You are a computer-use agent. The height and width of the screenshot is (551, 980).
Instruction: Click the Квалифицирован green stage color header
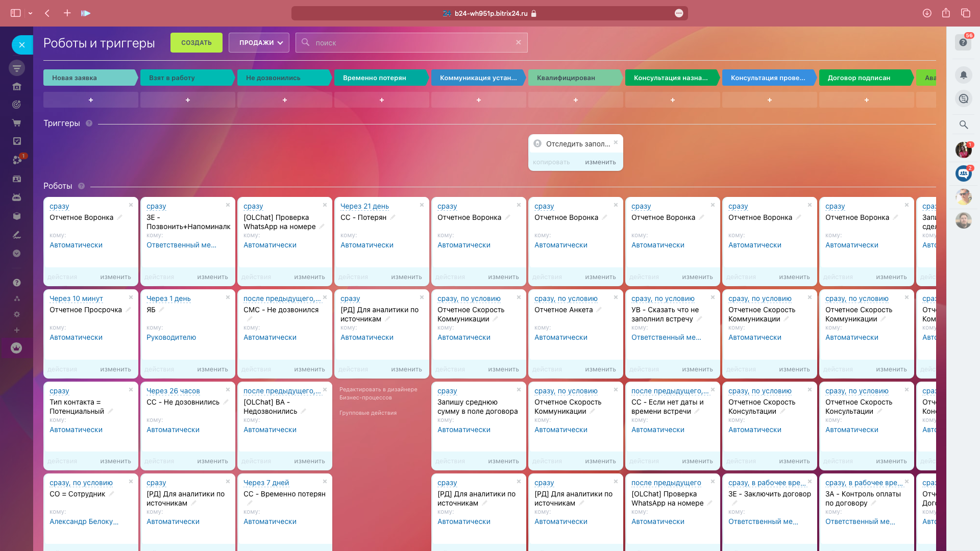(575, 78)
